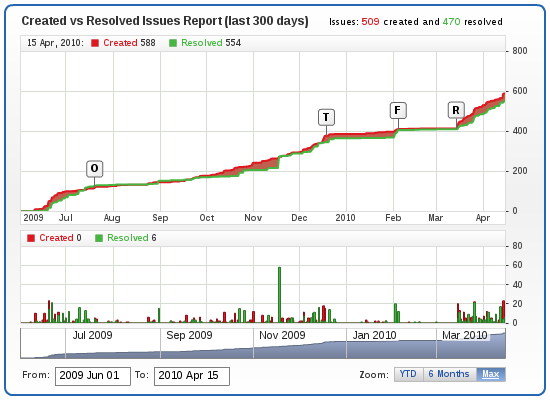The width and height of the screenshot is (550, 400).
Task: Open the R version marker flag
Action: tap(456, 110)
